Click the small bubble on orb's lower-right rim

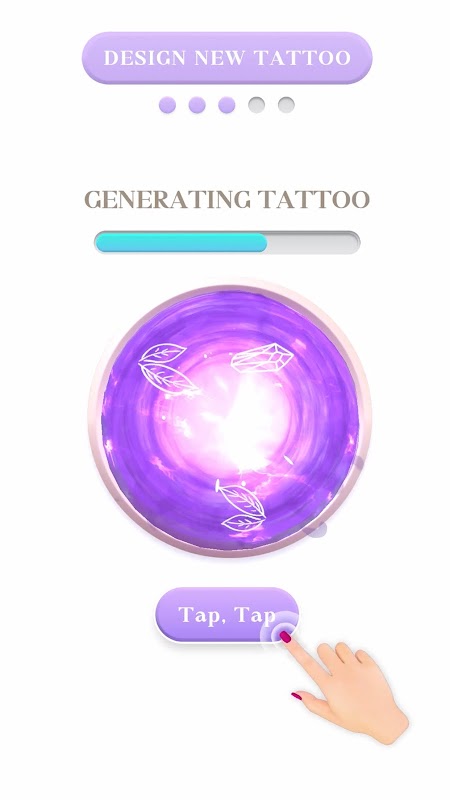click(315, 529)
